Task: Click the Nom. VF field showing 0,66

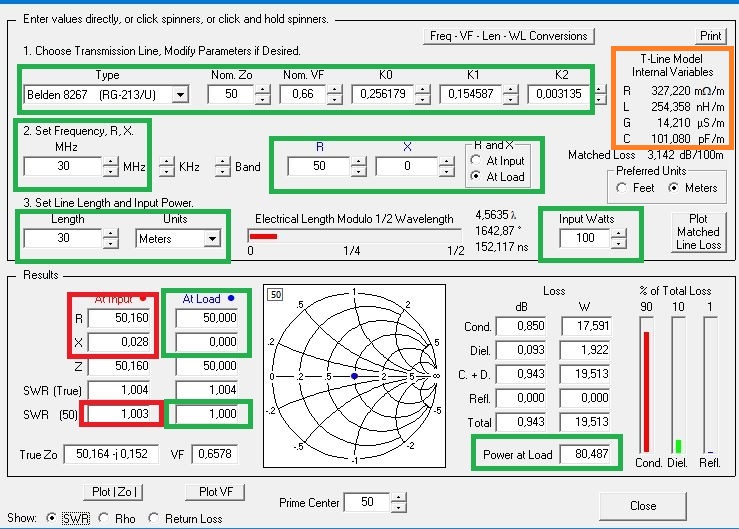Action: click(303, 94)
